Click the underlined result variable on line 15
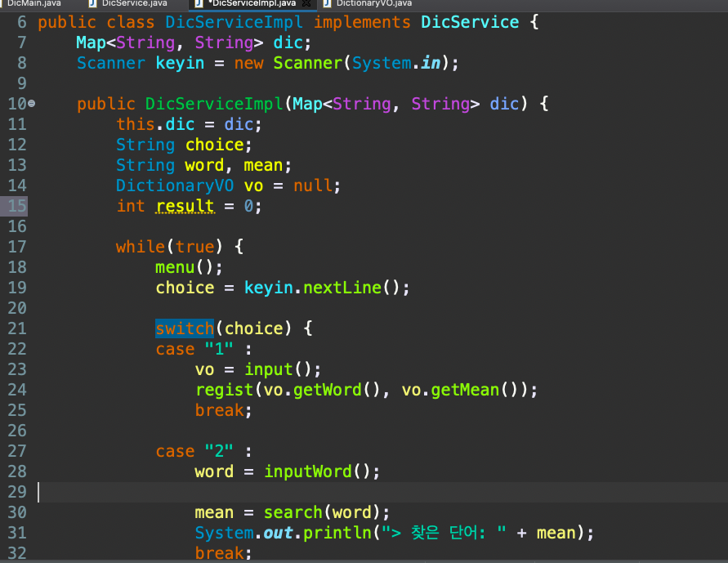This screenshot has height=563, width=728. (185, 206)
